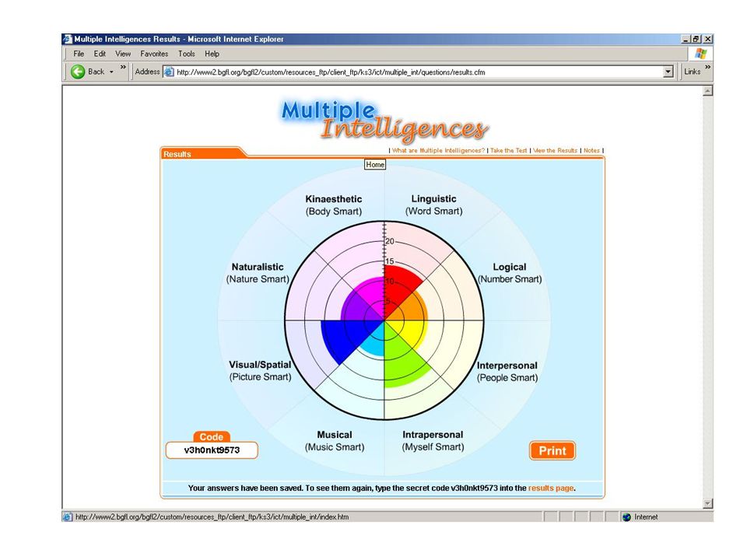This screenshot has height=560, width=747.
Task: Click the Windows flag logo icon
Action: pyautogui.click(x=700, y=54)
